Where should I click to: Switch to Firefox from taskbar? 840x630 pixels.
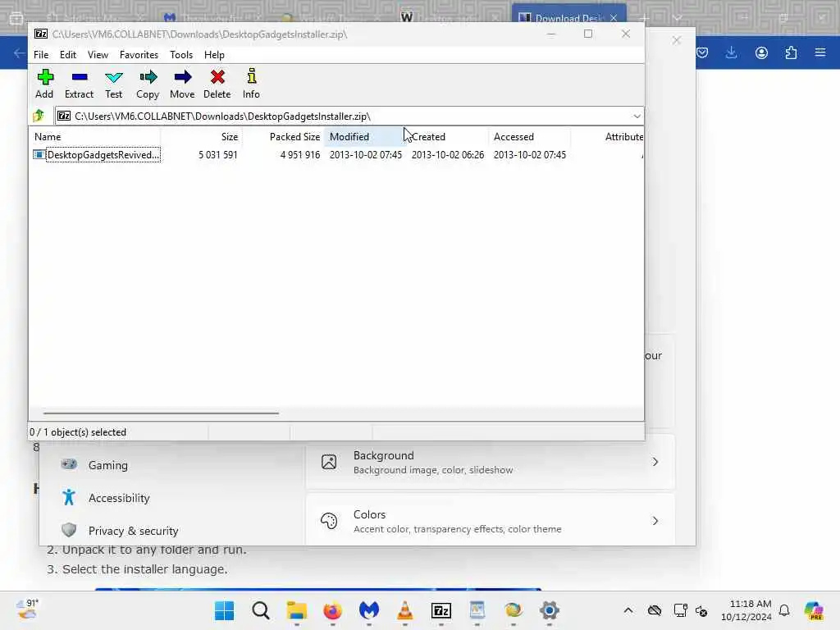(333, 610)
